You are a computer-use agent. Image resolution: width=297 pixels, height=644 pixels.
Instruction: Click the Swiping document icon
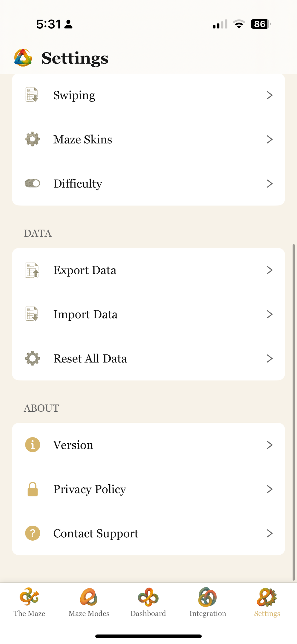pos(32,95)
